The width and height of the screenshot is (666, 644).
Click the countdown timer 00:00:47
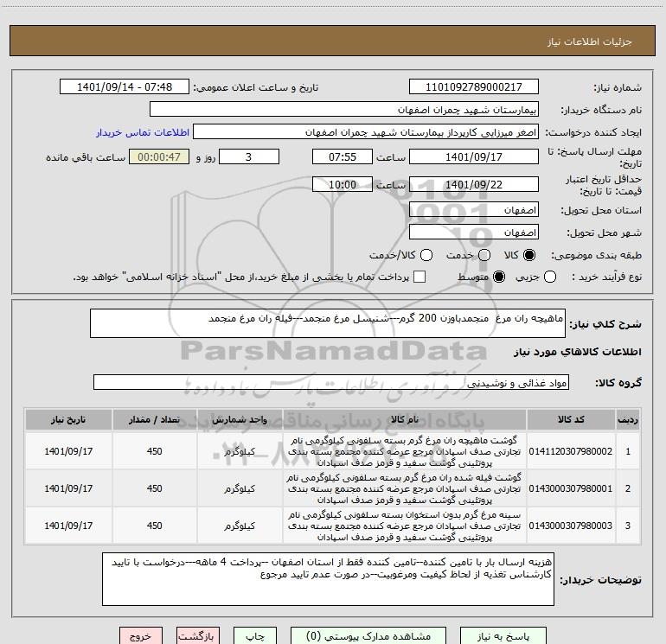pos(159,156)
